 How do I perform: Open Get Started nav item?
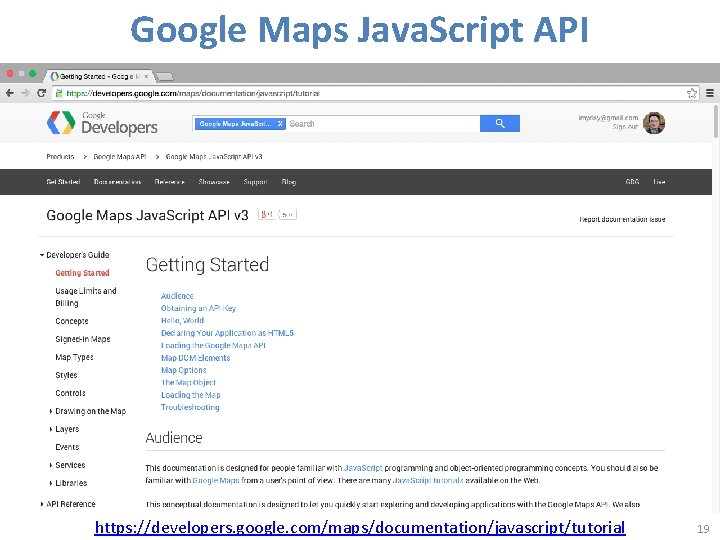pyautogui.click(x=63, y=182)
